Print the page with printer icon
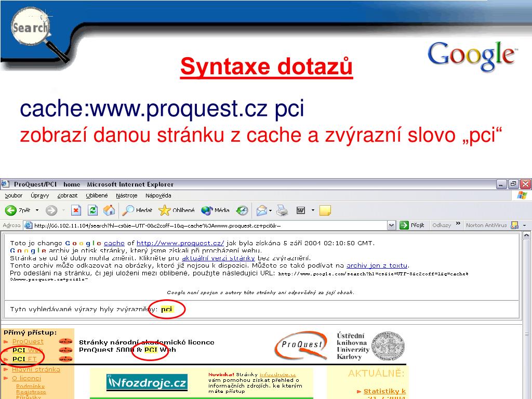This screenshot has width=532, height=399. [x=282, y=210]
